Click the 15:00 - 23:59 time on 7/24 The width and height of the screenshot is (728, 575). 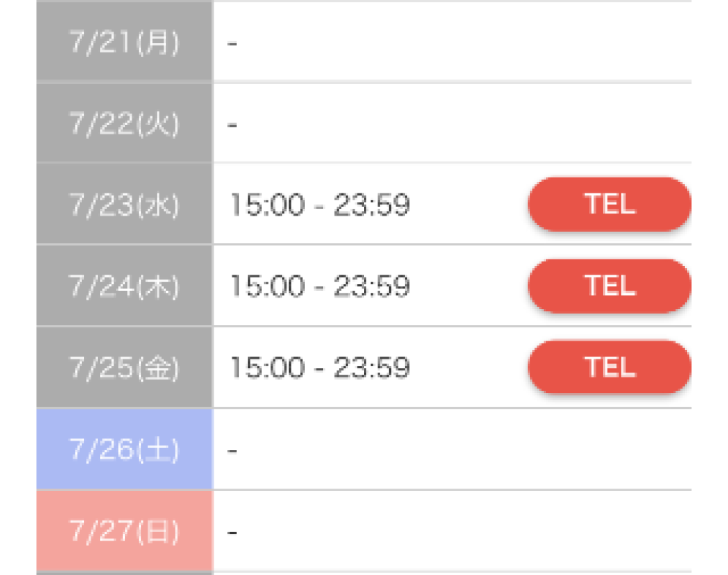click(320, 286)
